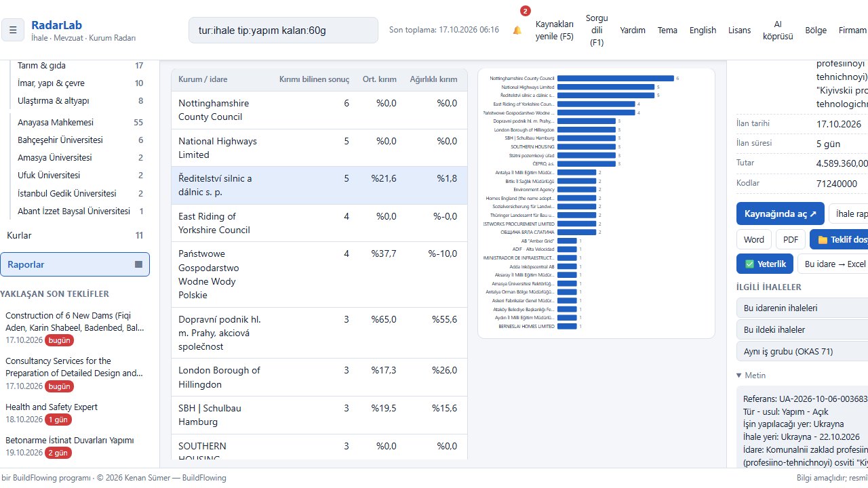
Task: Open Sorgu dili (F1) help
Action: pos(597,30)
